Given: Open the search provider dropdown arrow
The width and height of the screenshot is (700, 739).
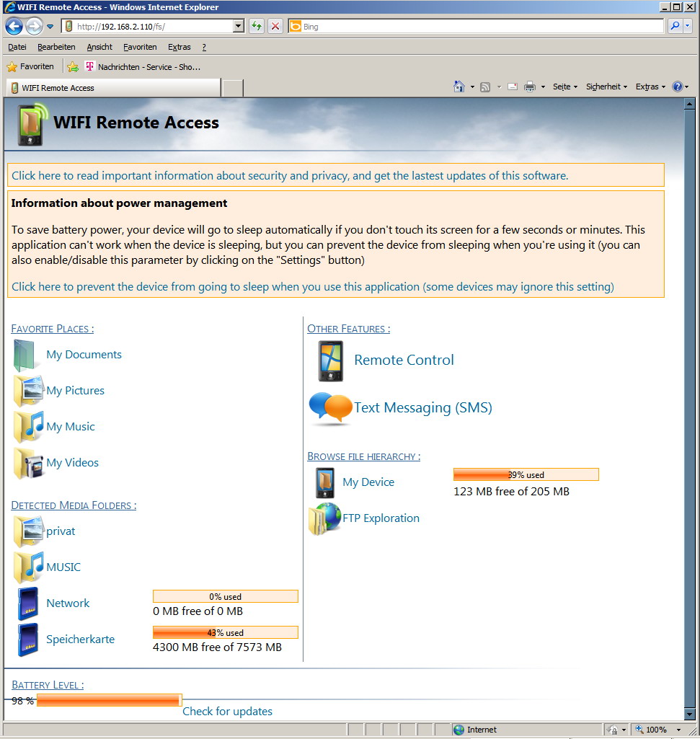Looking at the screenshot, I should (x=687, y=27).
